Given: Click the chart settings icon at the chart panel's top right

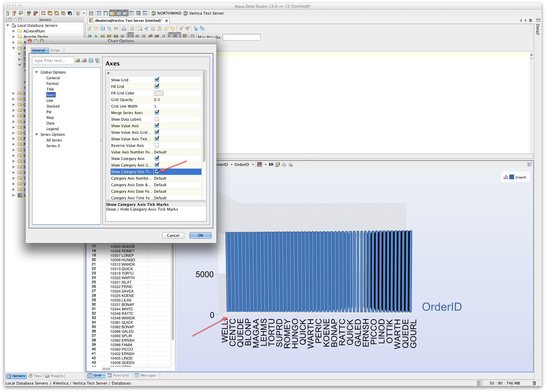Looking at the screenshot, I should point(530,164).
